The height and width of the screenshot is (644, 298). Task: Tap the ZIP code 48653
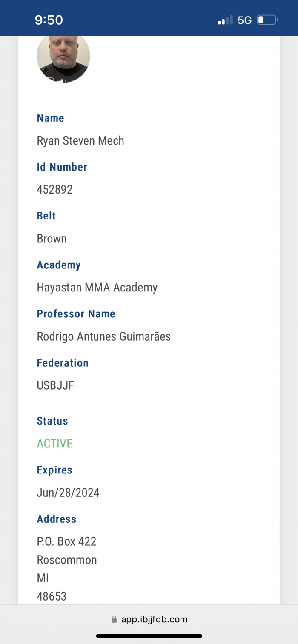[52, 596]
